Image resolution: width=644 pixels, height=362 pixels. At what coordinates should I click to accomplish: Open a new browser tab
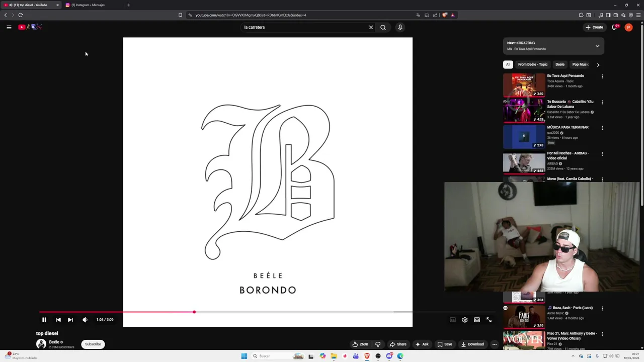[129, 5]
